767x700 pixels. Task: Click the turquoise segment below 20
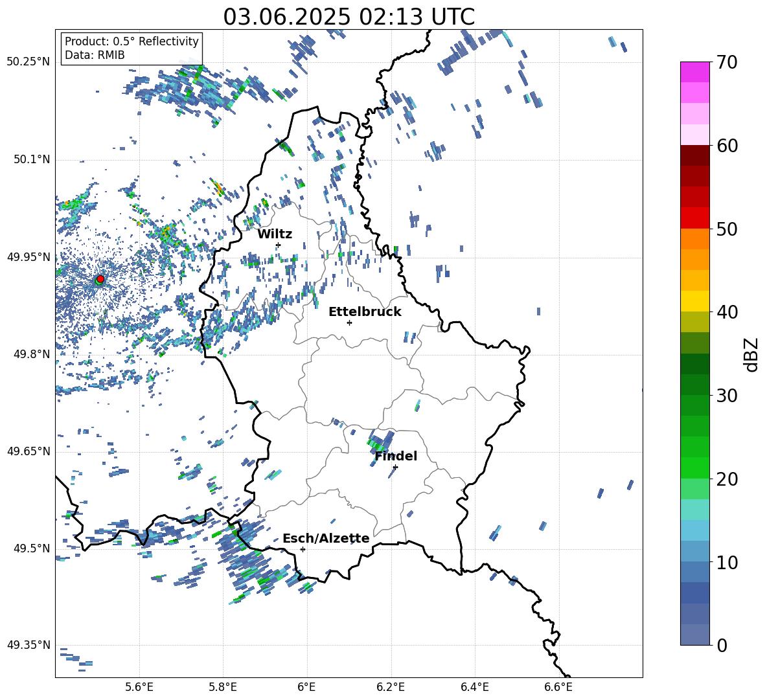694,510
